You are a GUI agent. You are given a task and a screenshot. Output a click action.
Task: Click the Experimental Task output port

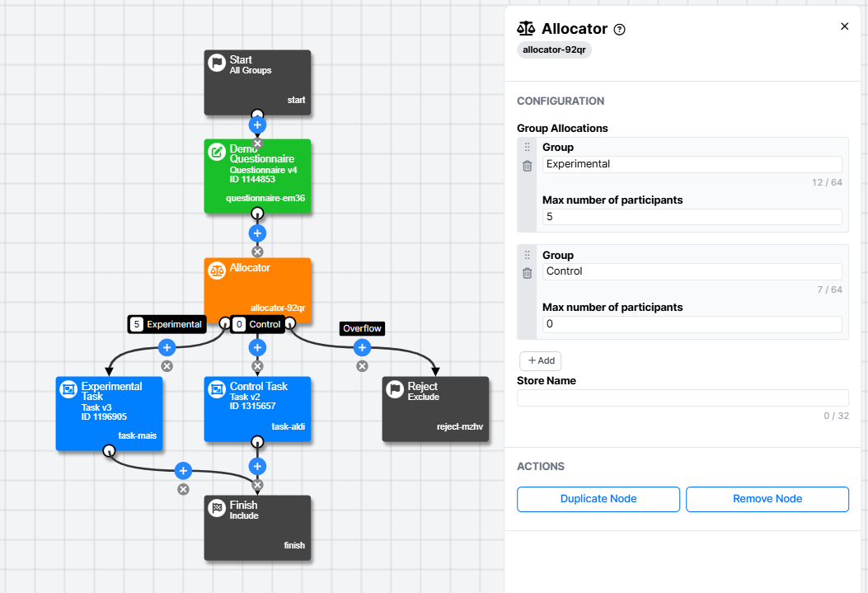click(x=109, y=450)
